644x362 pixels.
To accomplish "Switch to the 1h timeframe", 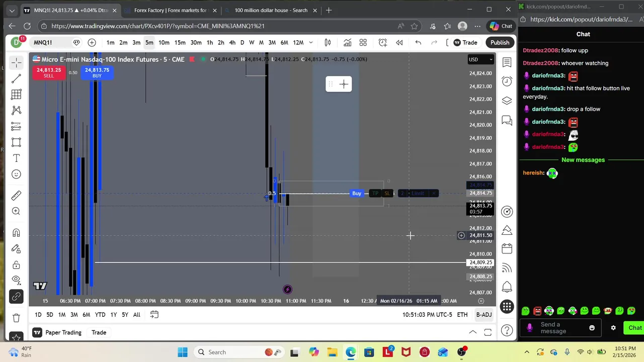I will pyautogui.click(x=210, y=43).
